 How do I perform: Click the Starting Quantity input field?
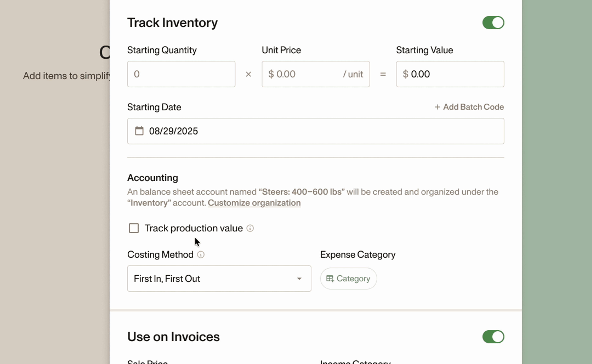[x=181, y=74]
